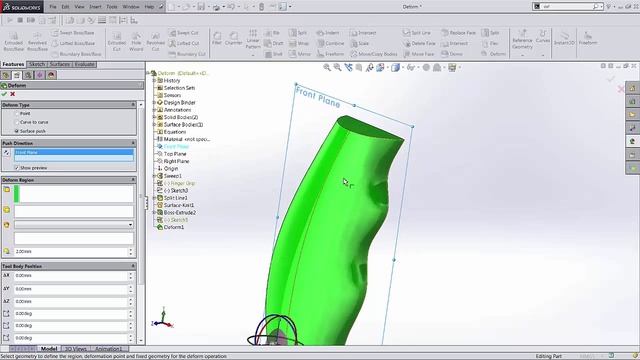This screenshot has width=640, height=360.
Task: Open the FeatureManager design tree tab icon
Action: click(x=6, y=75)
